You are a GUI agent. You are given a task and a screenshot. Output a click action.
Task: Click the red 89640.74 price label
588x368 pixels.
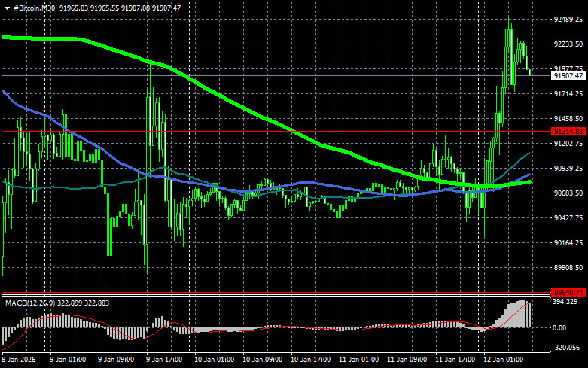pos(568,293)
